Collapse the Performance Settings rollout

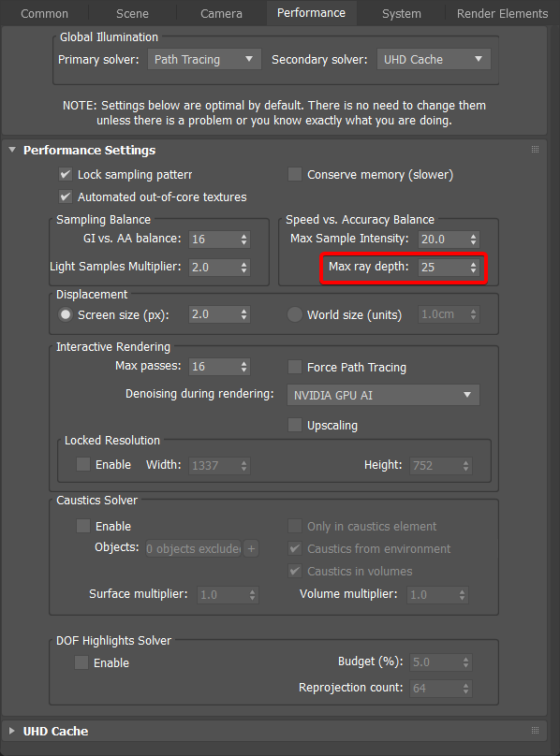tap(12, 150)
